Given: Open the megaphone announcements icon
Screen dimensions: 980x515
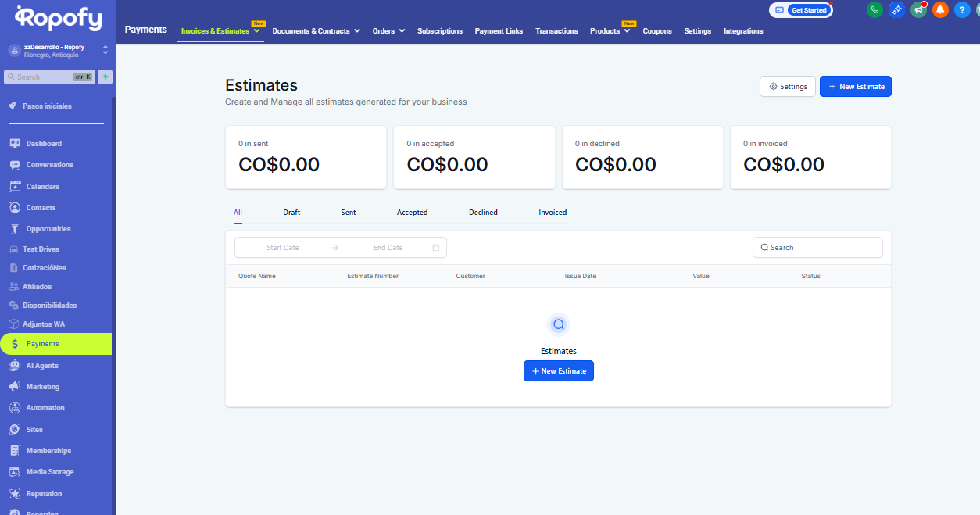Looking at the screenshot, I should tap(918, 10).
